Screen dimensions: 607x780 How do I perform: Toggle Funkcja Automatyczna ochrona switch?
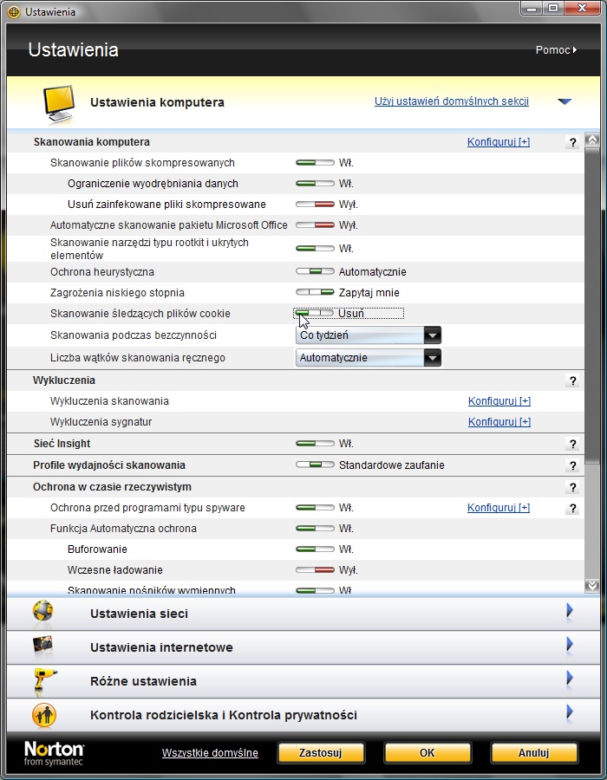tap(315, 528)
